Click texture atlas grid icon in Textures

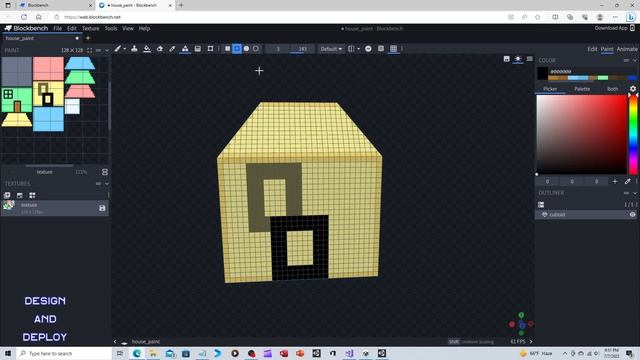[32, 195]
